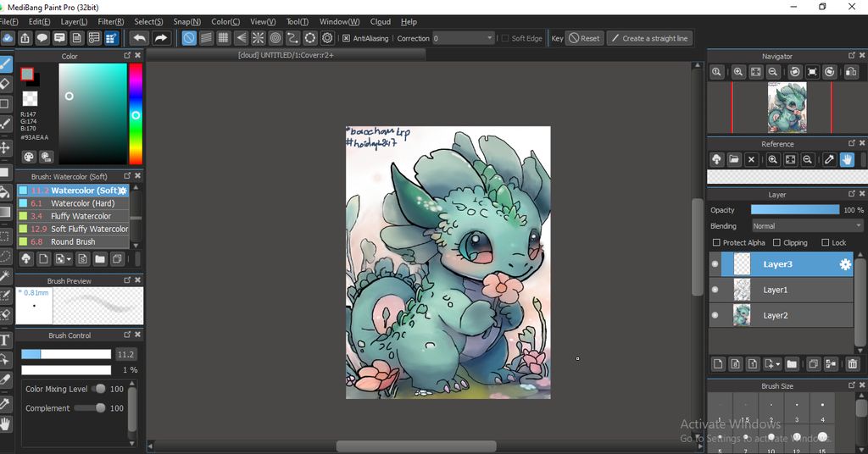Delete layer using the trash icon
Viewport: 868px width, 454px height.
852,364
